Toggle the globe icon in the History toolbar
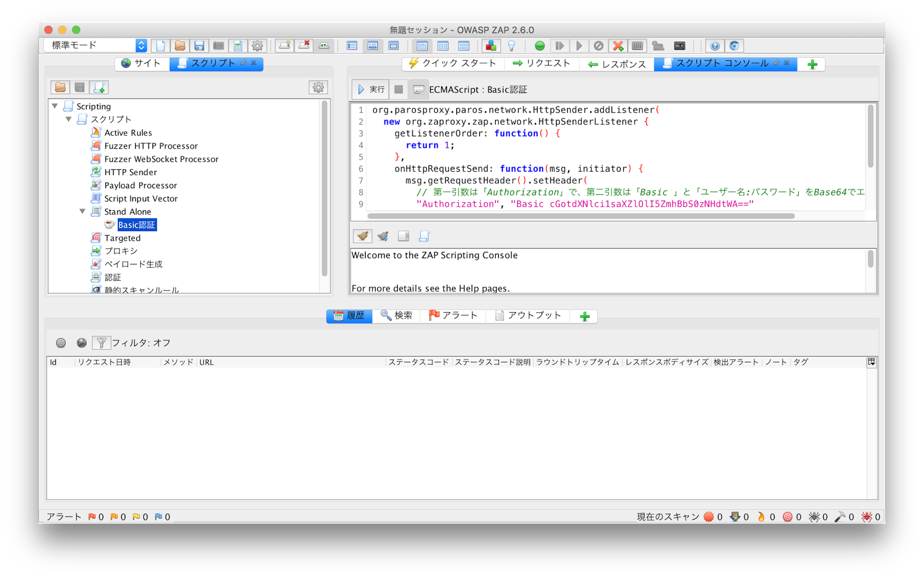The width and height of the screenshot is (924, 579). pyautogui.click(x=81, y=343)
